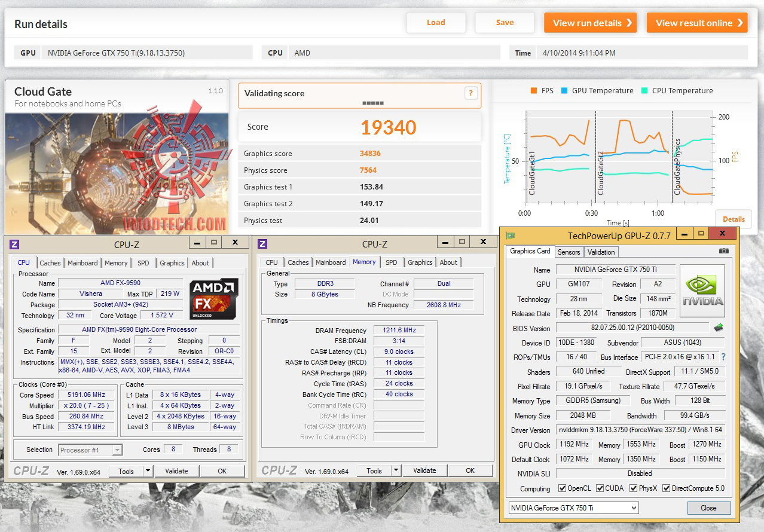The width and height of the screenshot is (764, 532).
Task: Select the Graphics Card tab in GPU-Z
Action: coord(530,251)
